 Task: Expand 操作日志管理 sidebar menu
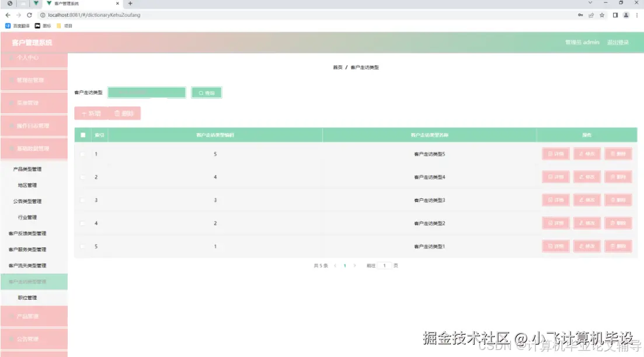click(34, 126)
